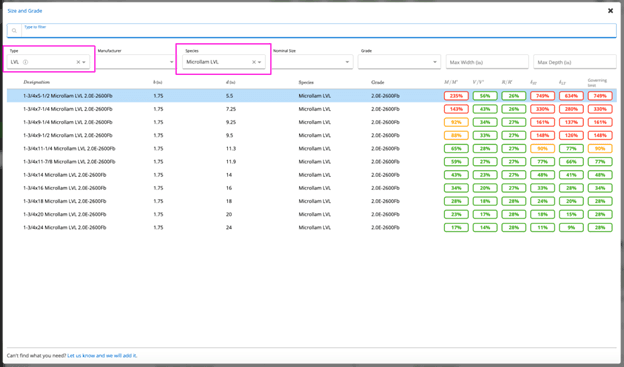The width and height of the screenshot is (624, 367).
Task: Open the Type dropdown arrow
Action: pyautogui.click(x=84, y=62)
